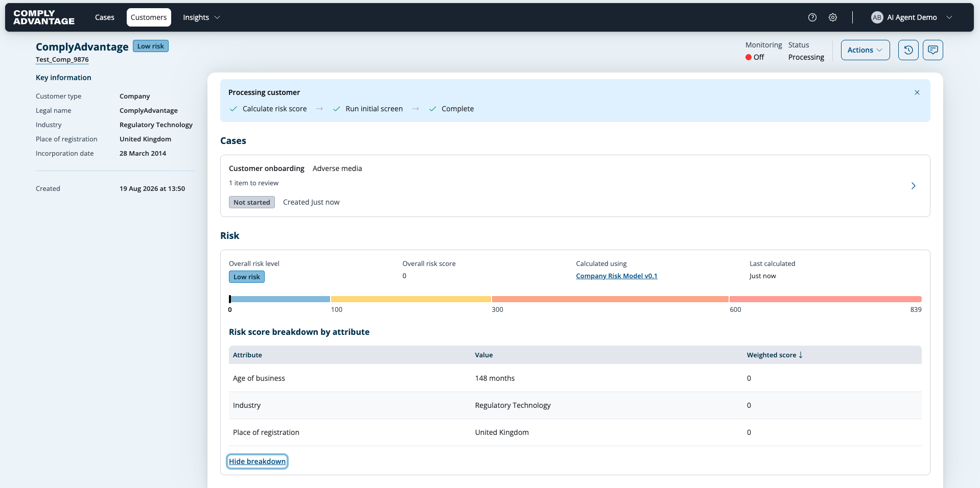Click the 19 Aug 2026 created date
Image resolution: width=980 pixels, height=488 pixels.
pyautogui.click(x=152, y=188)
